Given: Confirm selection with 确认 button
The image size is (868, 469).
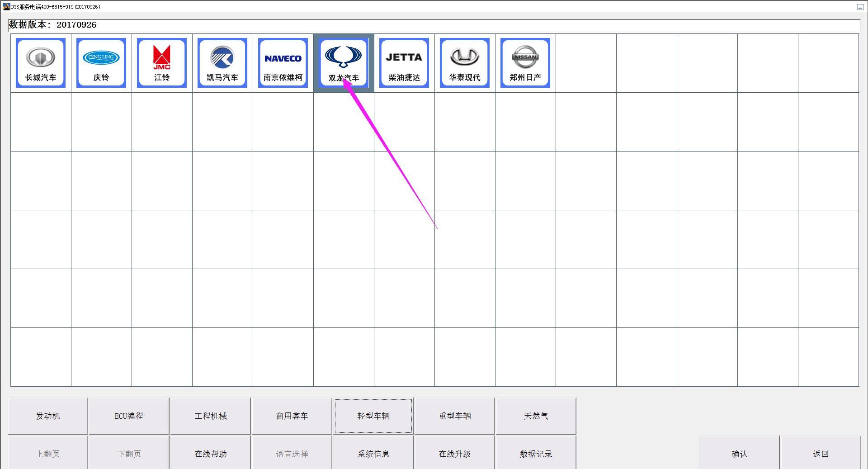Looking at the screenshot, I should (x=740, y=453).
